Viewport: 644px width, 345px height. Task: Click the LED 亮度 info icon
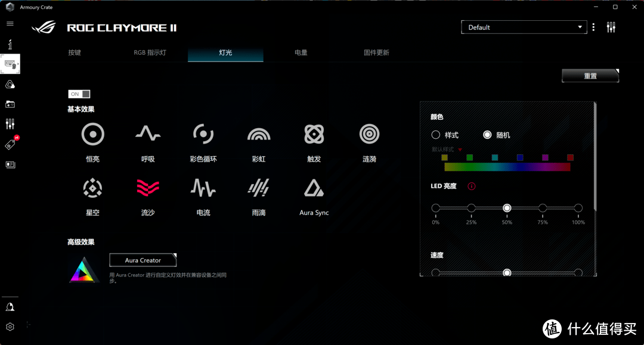pyautogui.click(x=472, y=187)
